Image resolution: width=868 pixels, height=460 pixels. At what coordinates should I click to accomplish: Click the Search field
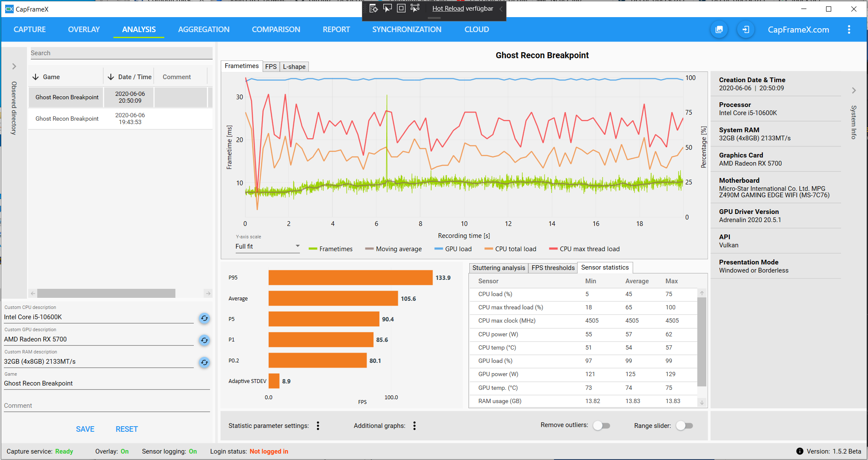tap(121, 53)
